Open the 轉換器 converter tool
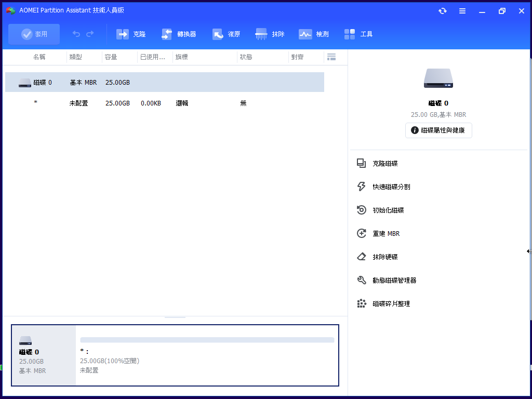This screenshot has height=399, width=532. point(179,34)
